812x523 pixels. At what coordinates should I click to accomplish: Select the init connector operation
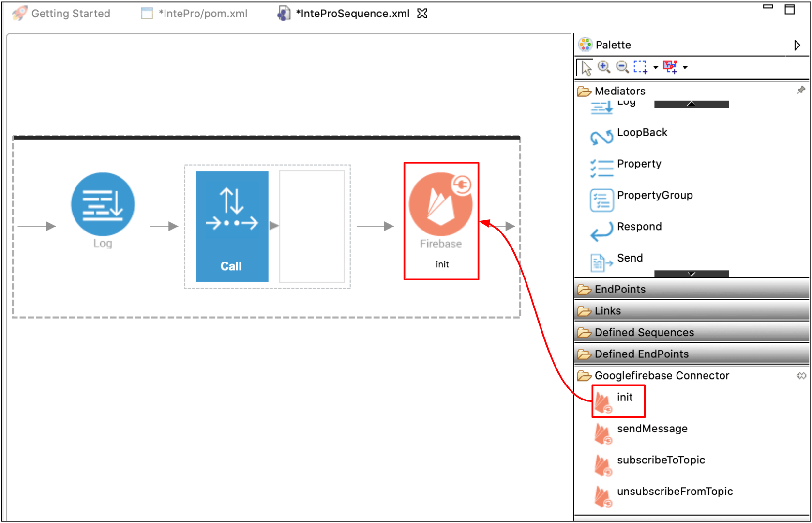pos(618,401)
